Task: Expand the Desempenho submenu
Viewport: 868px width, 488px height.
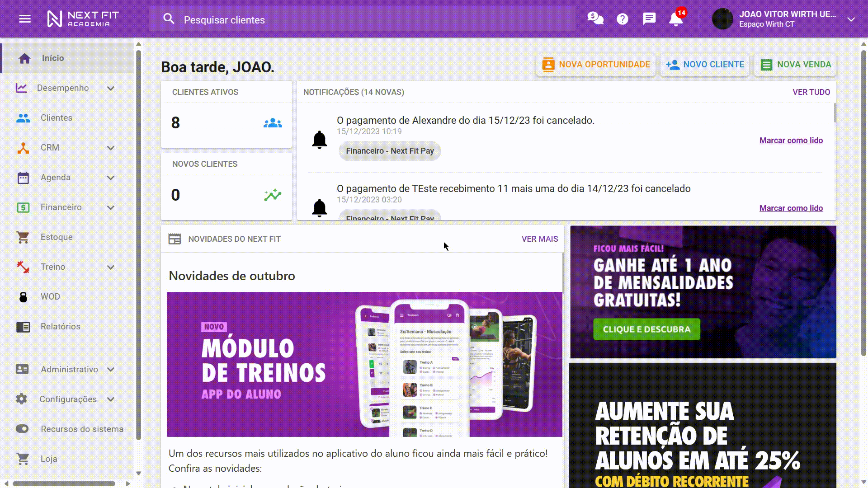Action: tap(111, 88)
